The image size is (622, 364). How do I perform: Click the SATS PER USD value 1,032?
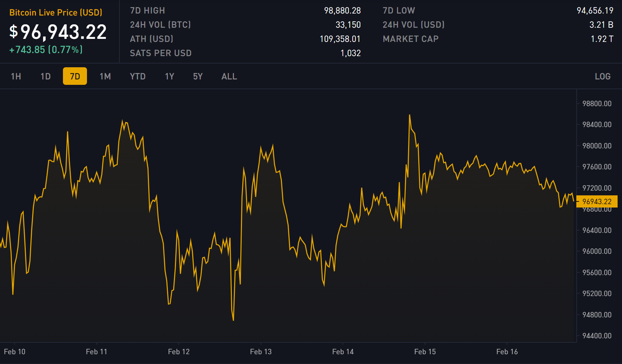point(350,53)
